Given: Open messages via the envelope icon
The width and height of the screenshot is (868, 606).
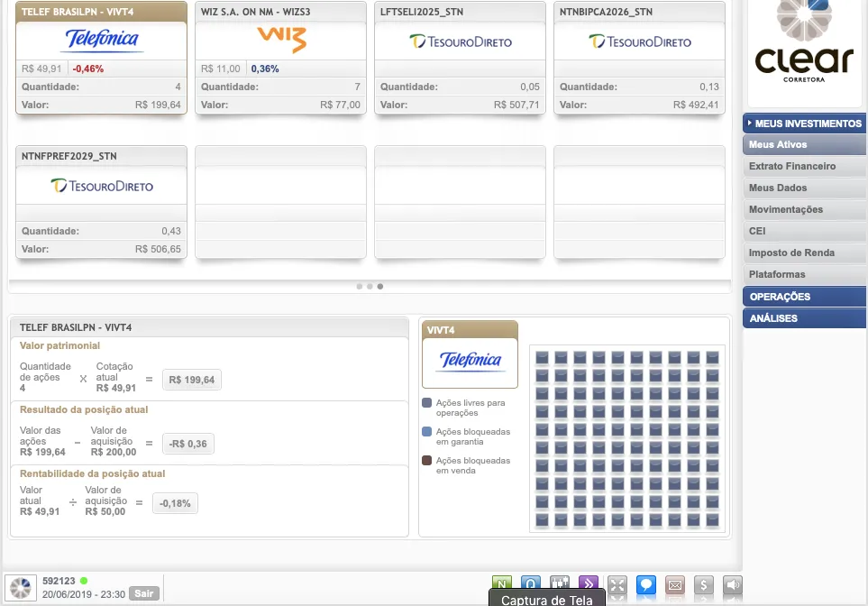Looking at the screenshot, I should point(675,584).
